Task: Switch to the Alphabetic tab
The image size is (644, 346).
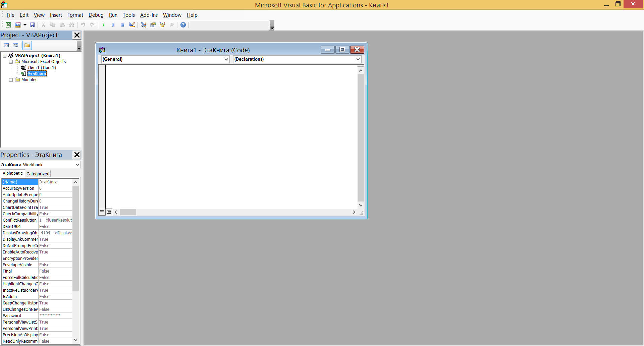Action: (x=13, y=173)
